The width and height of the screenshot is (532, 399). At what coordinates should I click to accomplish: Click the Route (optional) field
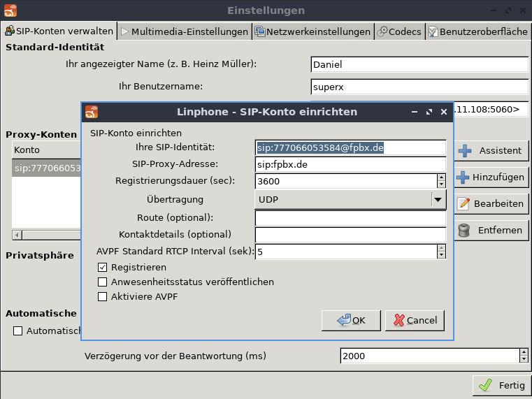(350, 218)
